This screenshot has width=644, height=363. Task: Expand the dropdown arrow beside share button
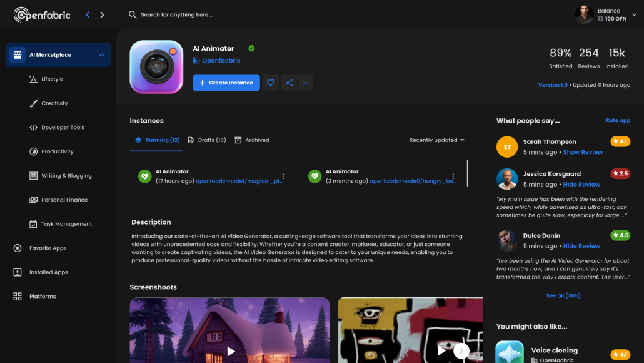coord(305,83)
